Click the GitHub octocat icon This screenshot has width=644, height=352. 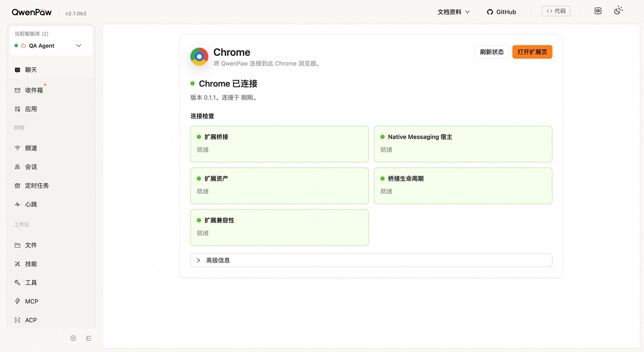click(490, 12)
